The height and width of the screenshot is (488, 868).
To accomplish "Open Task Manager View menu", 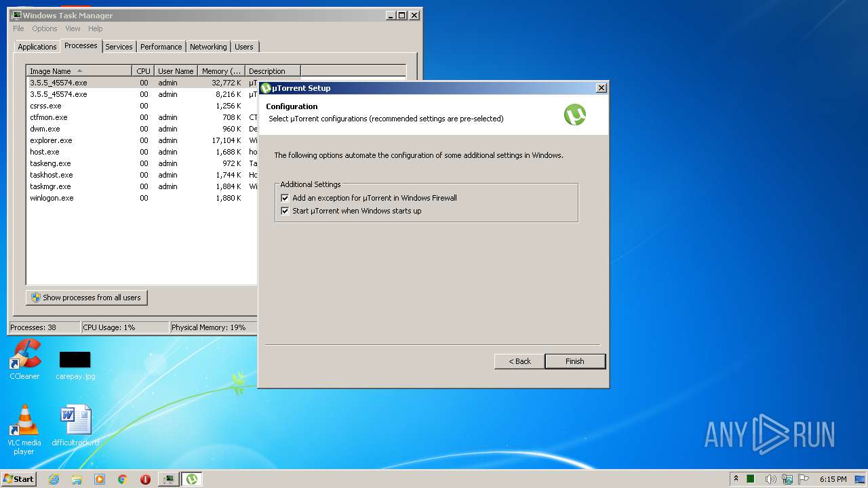I will click(x=73, y=28).
